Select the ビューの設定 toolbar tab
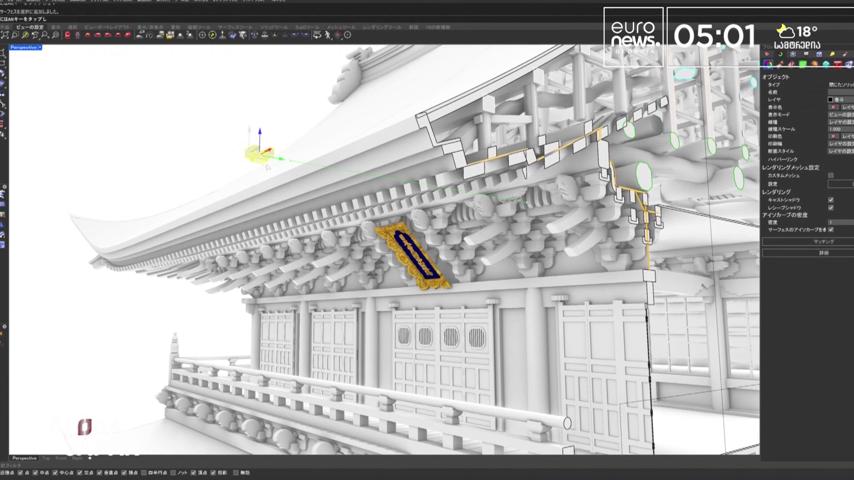The image size is (854, 480). tap(29, 27)
